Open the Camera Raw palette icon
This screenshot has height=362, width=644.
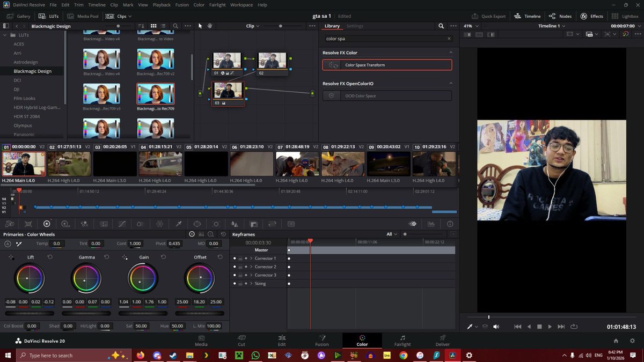9,224
